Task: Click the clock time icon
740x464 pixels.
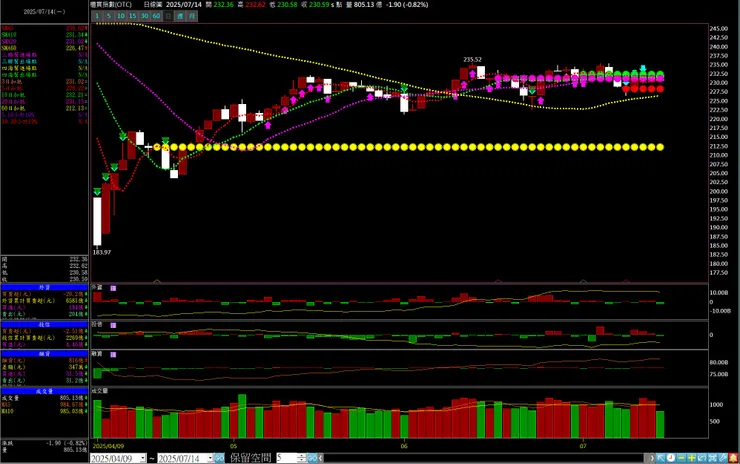Action: tap(671, 458)
